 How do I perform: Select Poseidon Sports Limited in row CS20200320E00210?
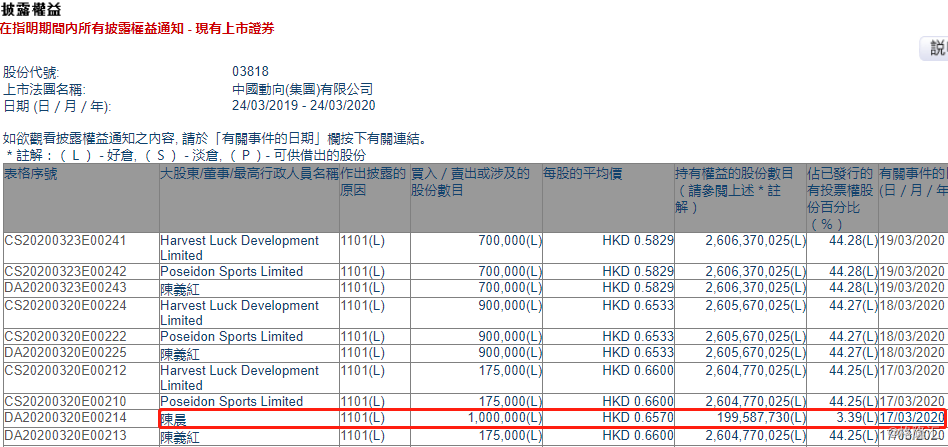pos(232,401)
